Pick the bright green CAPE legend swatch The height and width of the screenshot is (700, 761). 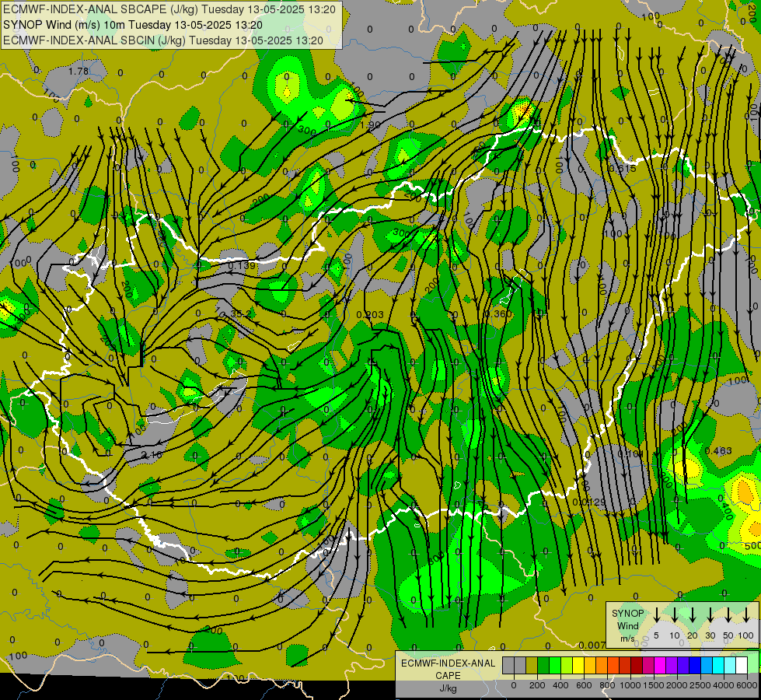(x=555, y=665)
